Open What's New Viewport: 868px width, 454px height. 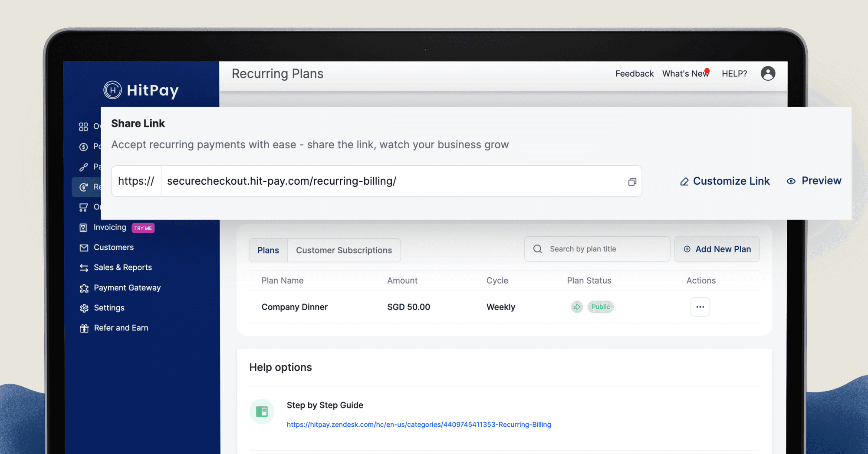(685, 74)
